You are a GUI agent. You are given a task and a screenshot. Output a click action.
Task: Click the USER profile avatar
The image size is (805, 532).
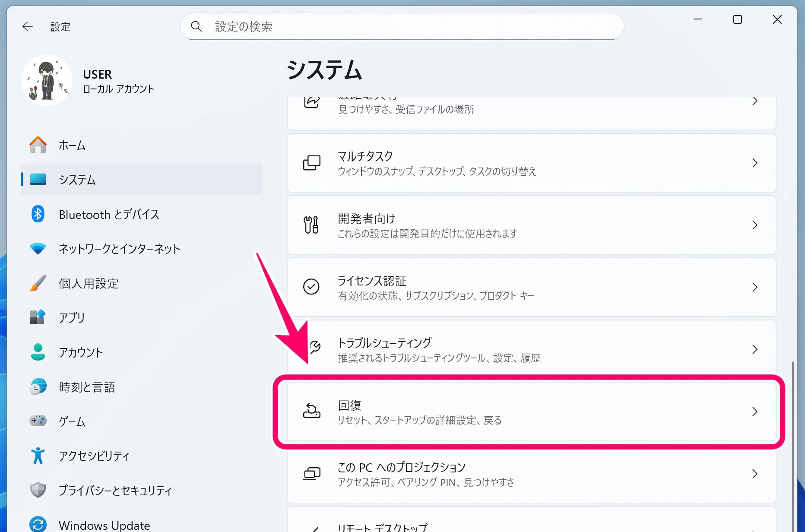click(x=47, y=80)
